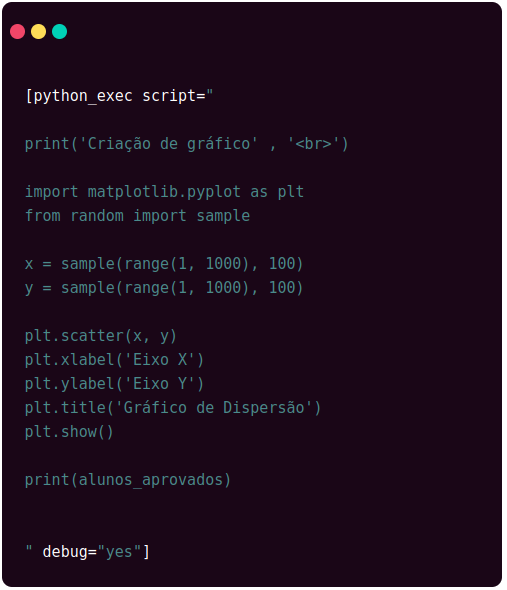The image size is (507, 590).
Task: Click the word 'script' in first line
Action: click(x=169, y=96)
